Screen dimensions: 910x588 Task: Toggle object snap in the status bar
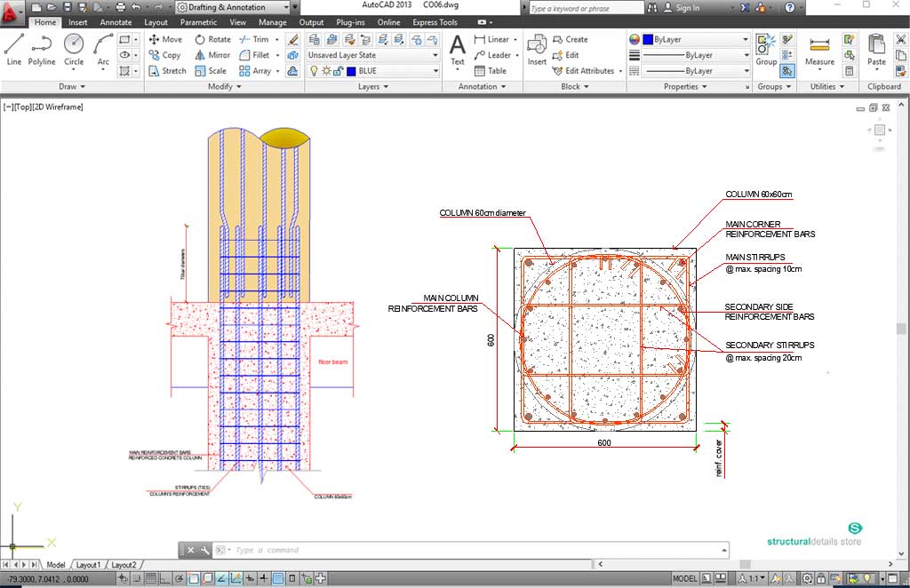pos(194,578)
